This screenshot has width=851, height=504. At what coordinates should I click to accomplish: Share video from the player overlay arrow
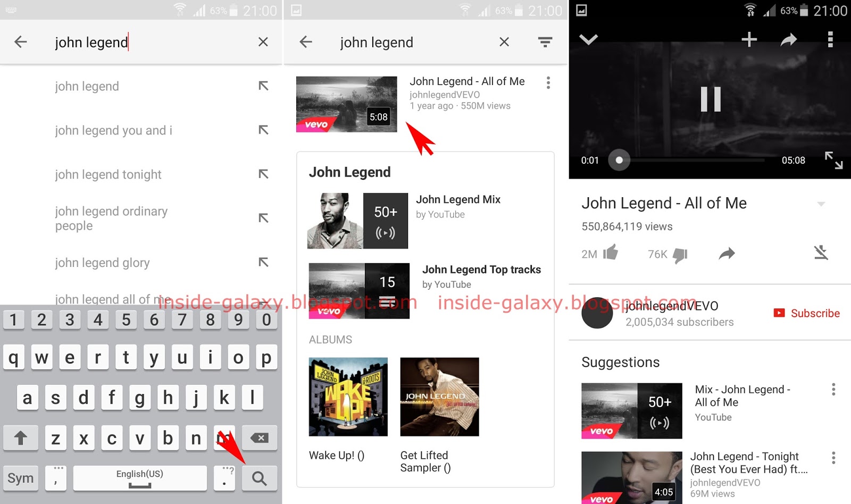788,39
